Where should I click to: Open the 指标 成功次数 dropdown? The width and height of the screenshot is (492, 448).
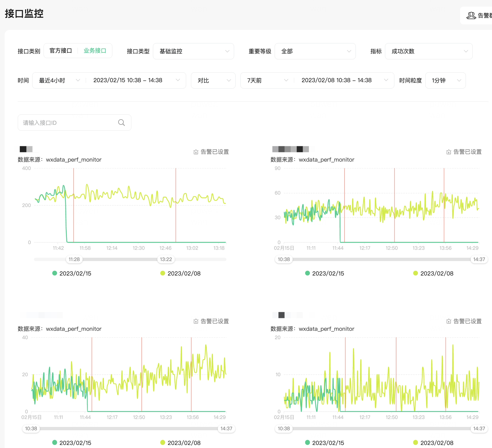click(429, 51)
